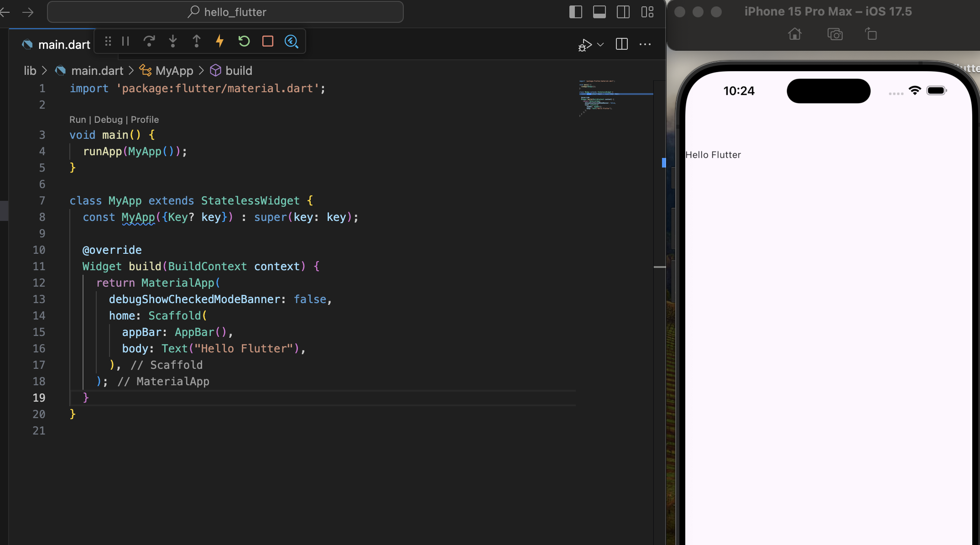The image size is (980, 545).
Task: Click the // Scaffold closing comment
Action: point(167,365)
